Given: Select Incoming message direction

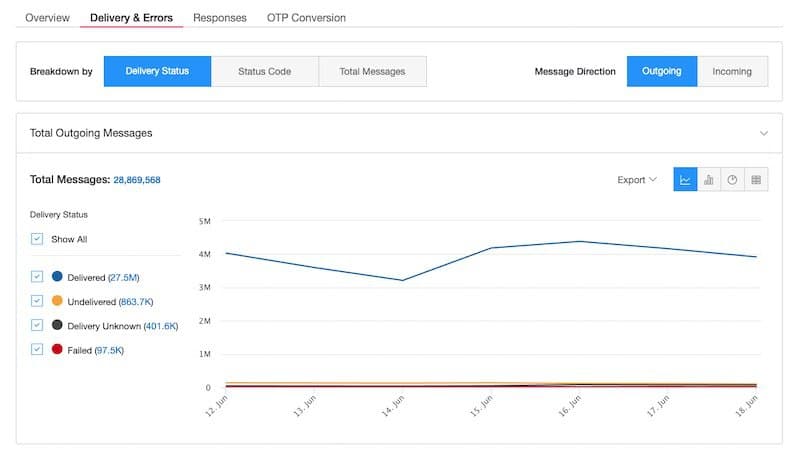Looking at the screenshot, I should point(731,72).
